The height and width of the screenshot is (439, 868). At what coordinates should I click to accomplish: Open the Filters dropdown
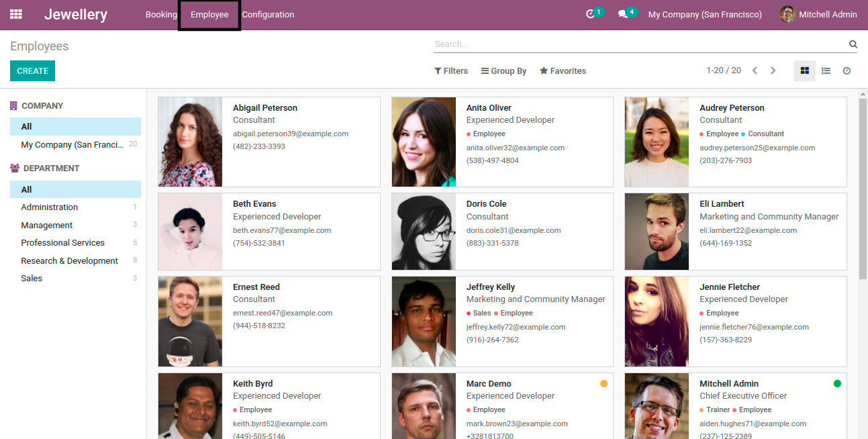tap(451, 70)
